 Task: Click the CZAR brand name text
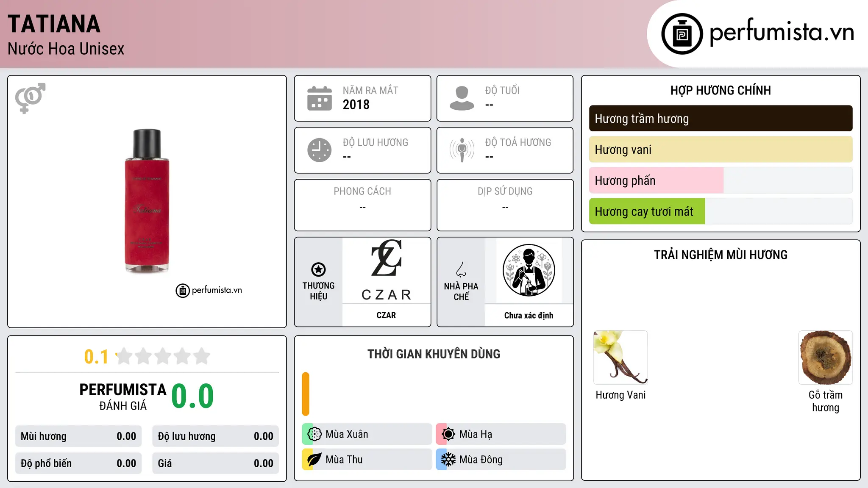386,315
